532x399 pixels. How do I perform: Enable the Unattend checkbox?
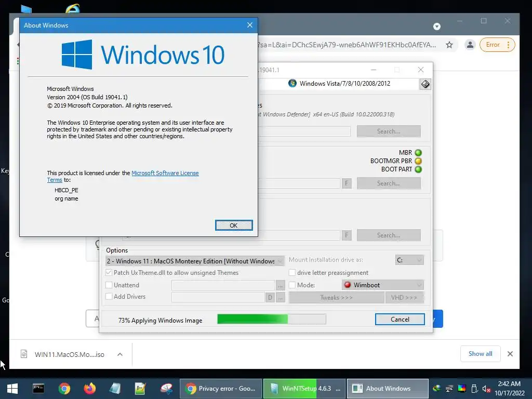pos(109,285)
